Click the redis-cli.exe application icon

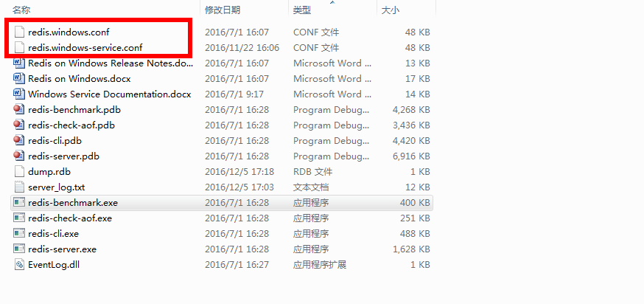(19, 234)
